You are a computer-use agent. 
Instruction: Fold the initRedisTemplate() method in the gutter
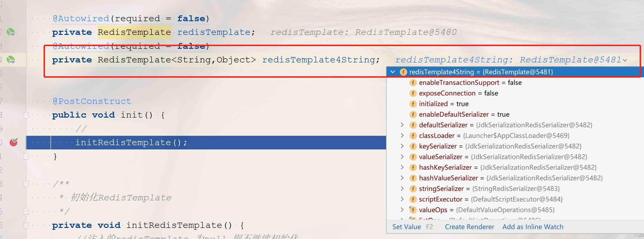tap(26, 226)
